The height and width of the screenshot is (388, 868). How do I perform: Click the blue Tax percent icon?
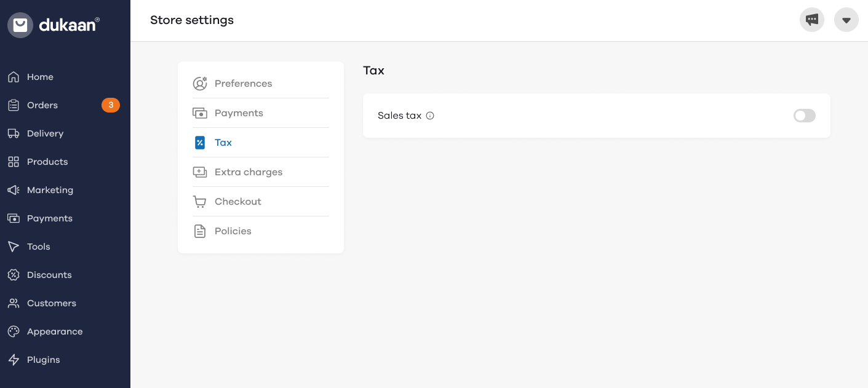pos(200,143)
